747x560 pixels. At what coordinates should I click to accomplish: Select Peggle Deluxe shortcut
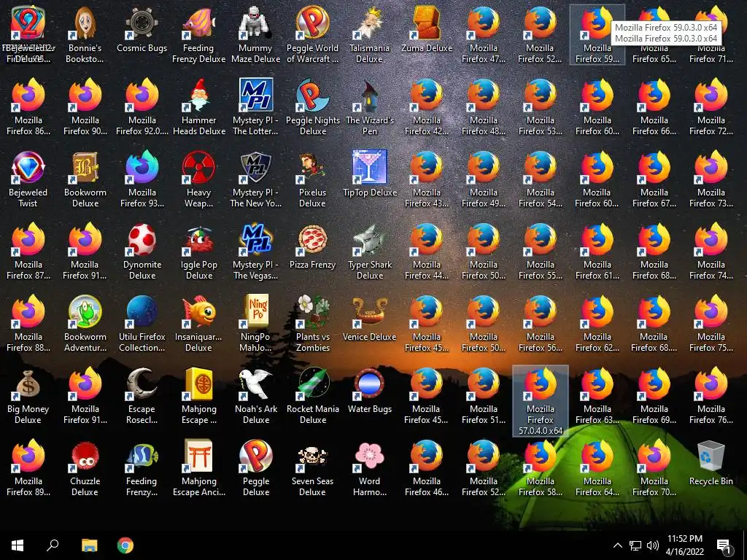point(256,468)
